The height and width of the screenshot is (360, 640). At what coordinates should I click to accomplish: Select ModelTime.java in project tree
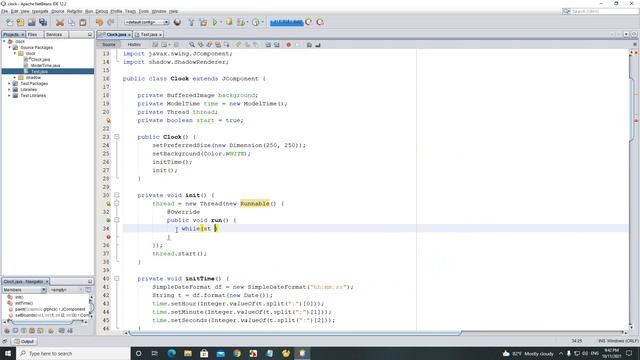45,65
